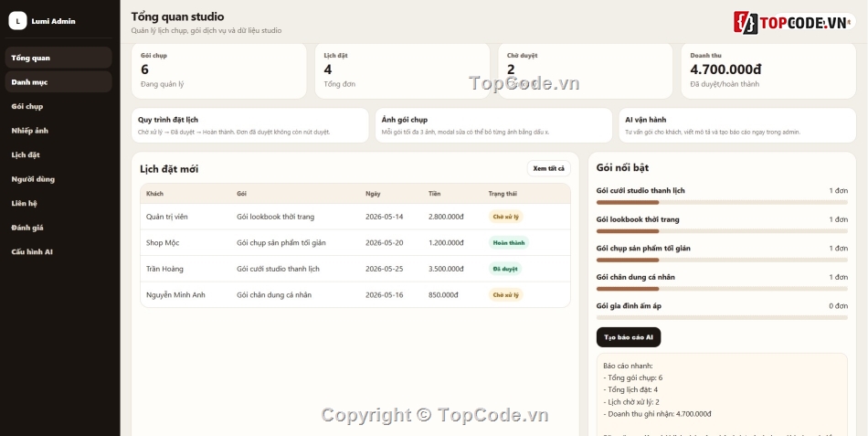Open Cấu hình AI sidebar item
The height and width of the screenshot is (436, 868).
58,251
